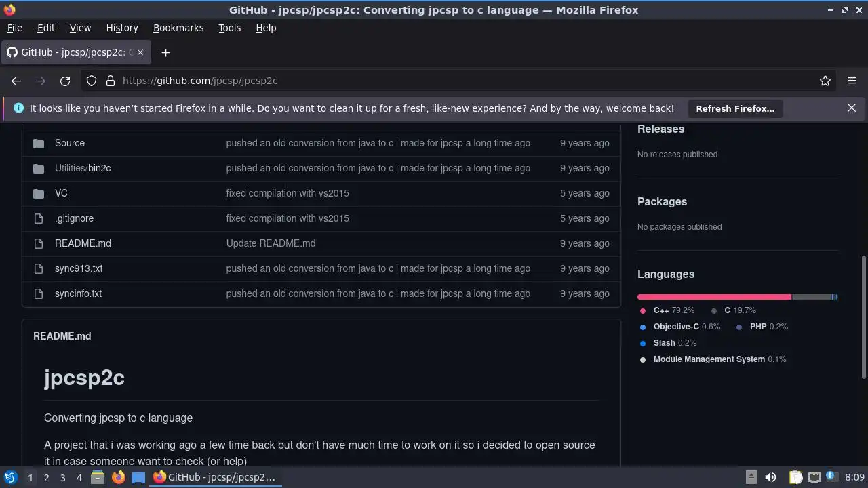Open the Firefox hamburger application menu

pyautogui.click(x=852, y=81)
